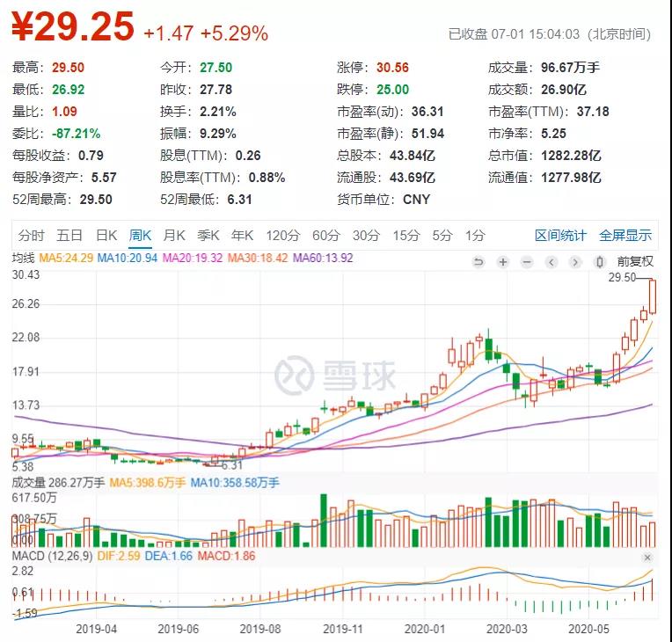Zoom out the chart with minus icon
The width and height of the screenshot is (672, 642).
528,261
